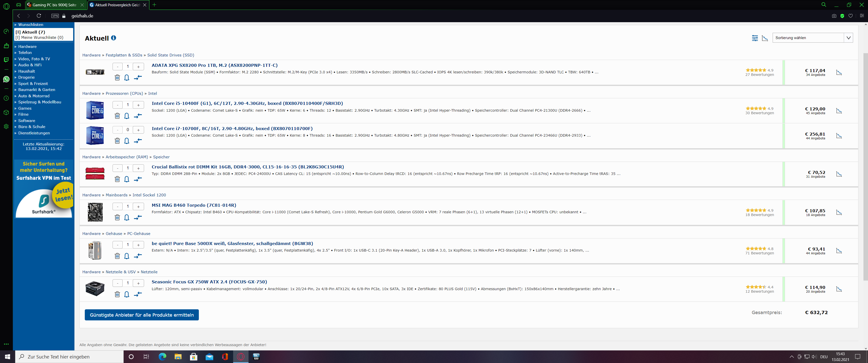Click the bell icon for the Intel Core i5-10400F
The image size is (868, 363).
click(127, 116)
